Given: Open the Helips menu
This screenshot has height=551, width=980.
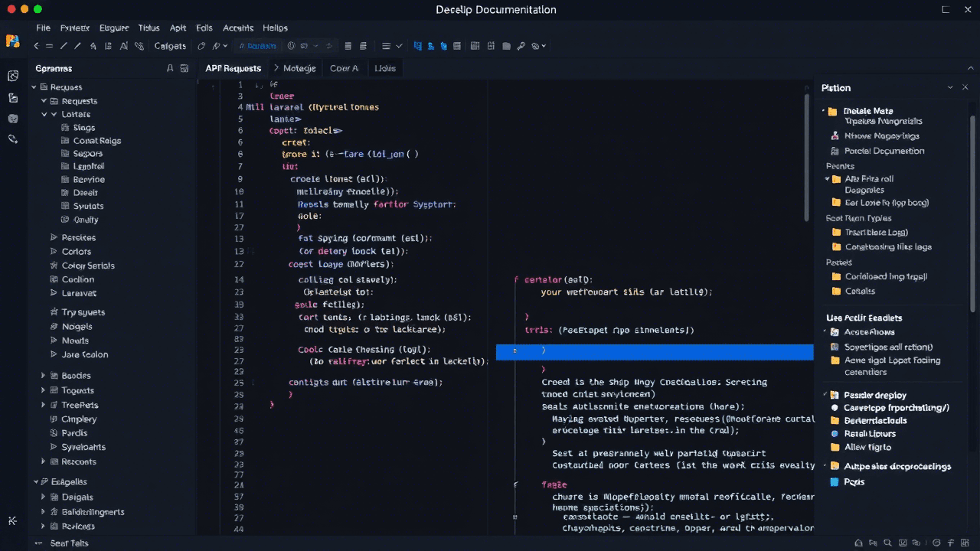Looking at the screenshot, I should (x=275, y=28).
